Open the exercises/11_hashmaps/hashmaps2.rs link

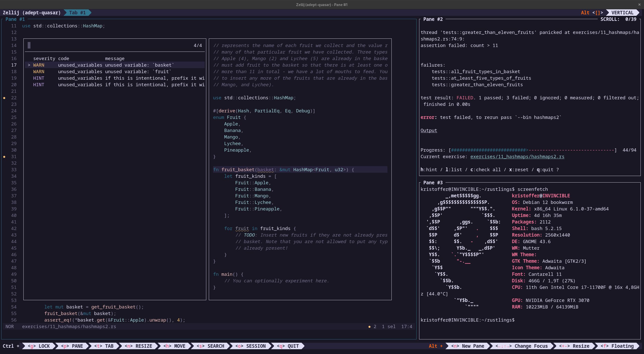(x=517, y=157)
